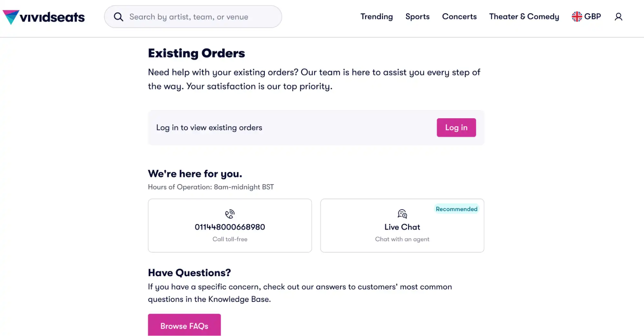Click the Recommended badge on Live Chat
644x336 pixels.
457,209
